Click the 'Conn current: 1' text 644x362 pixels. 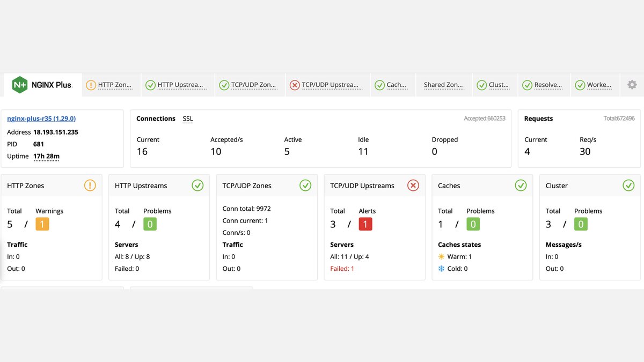[x=245, y=220]
